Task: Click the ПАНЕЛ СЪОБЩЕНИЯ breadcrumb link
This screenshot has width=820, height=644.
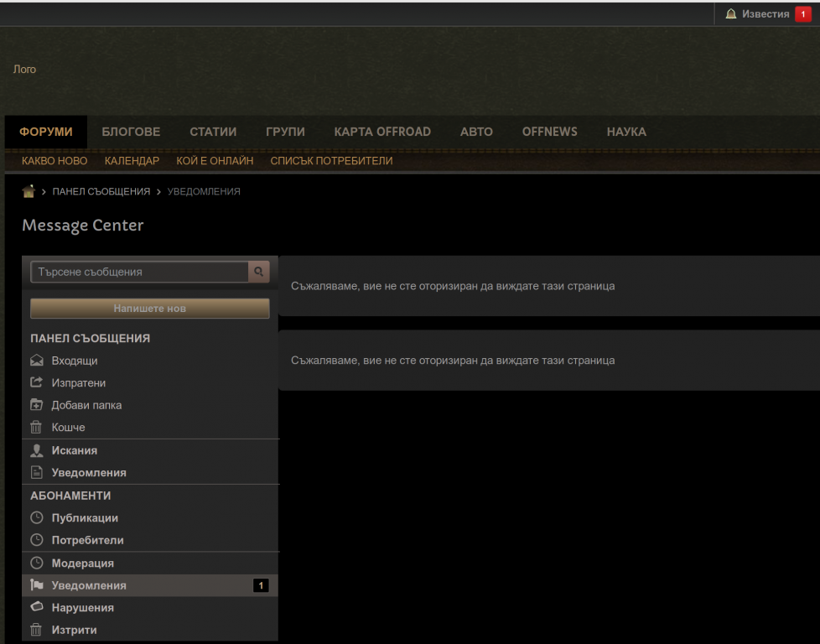Action: 101,191
